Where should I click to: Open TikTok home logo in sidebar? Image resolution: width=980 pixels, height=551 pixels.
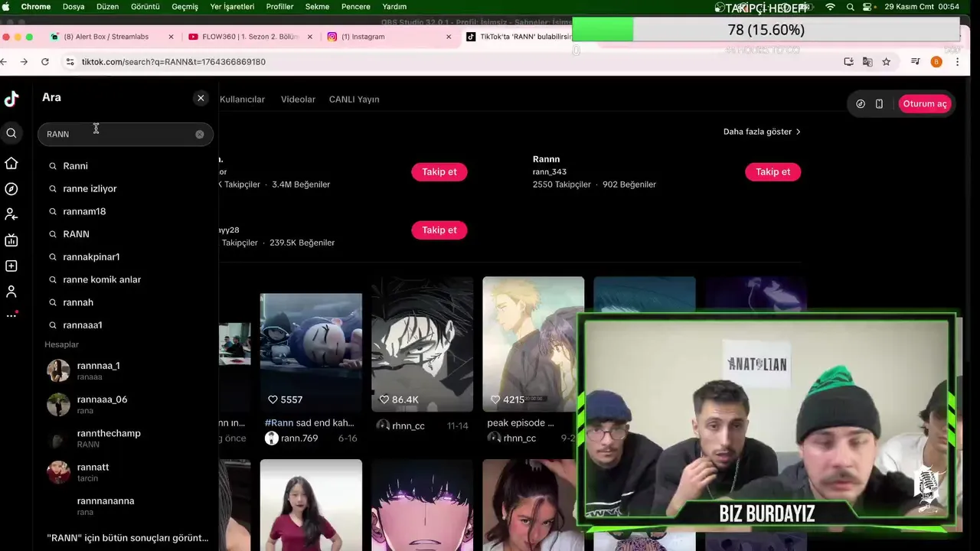11,99
